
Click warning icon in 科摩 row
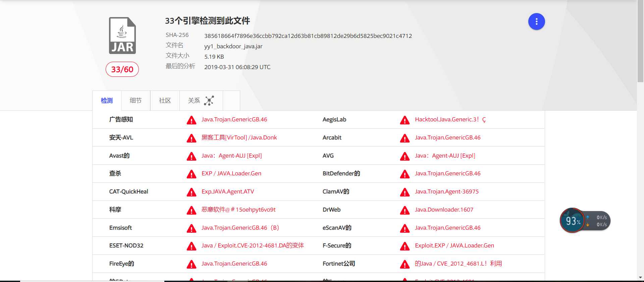[x=192, y=210]
